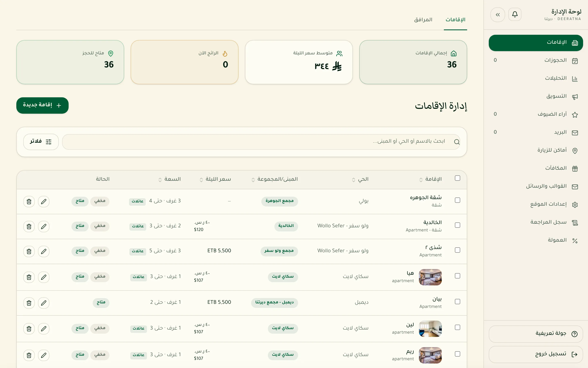
Task: Sort table by المبنى/المجموعة column
Action: [275, 179]
